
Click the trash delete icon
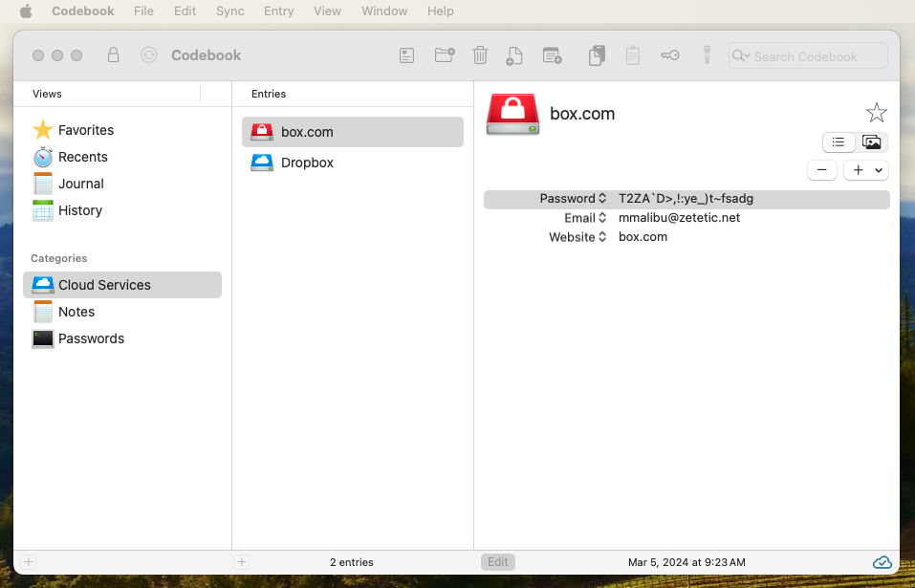[480, 55]
